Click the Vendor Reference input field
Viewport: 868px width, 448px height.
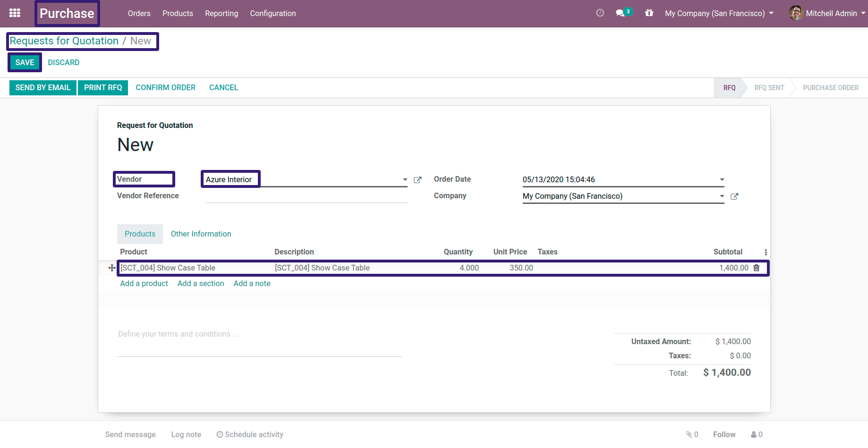click(x=306, y=196)
